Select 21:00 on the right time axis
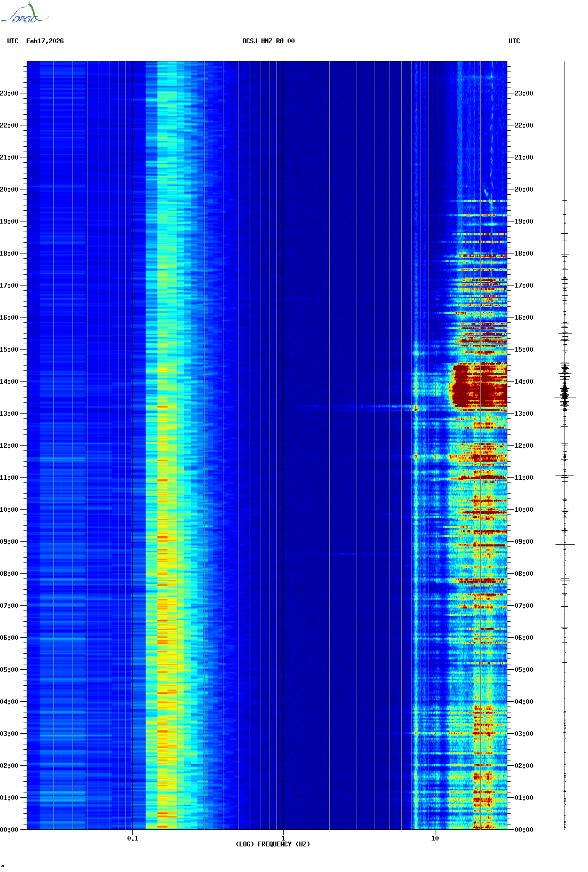 pos(524,157)
